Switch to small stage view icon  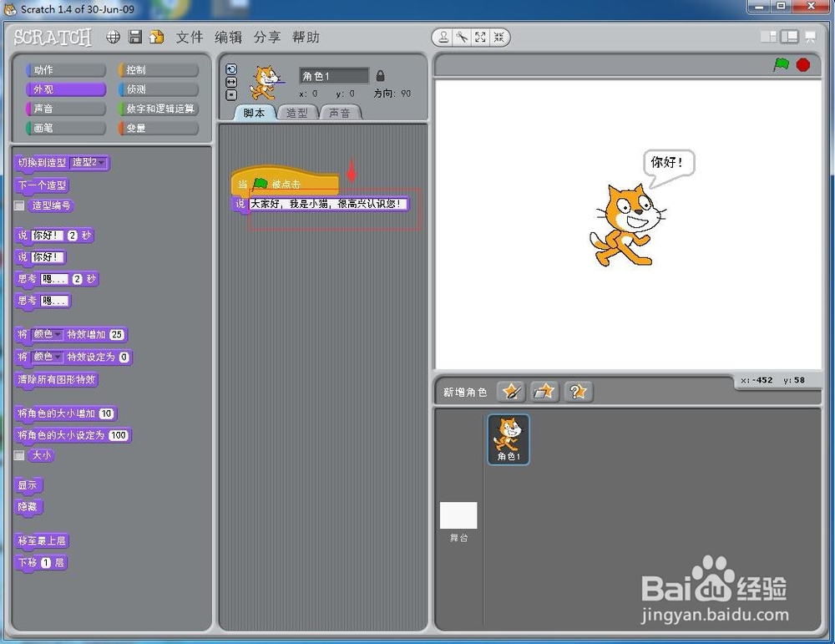click(x=768, y=37)
